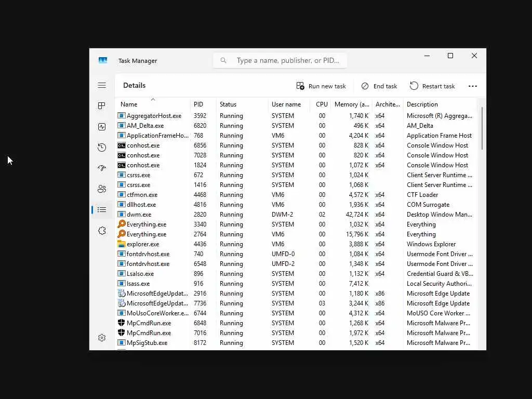Select the LsaIso.exe row
The image size is (532, 399).
(x=297, y=273)
